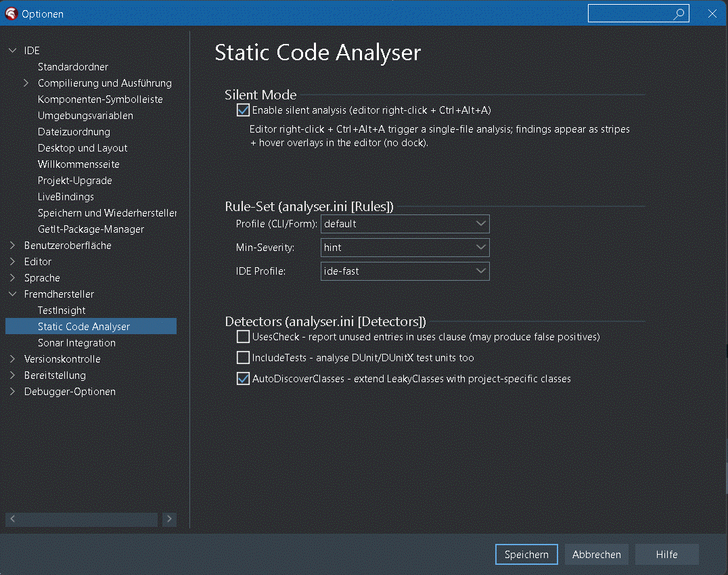Open the Dateizuordnung page
728x575 pixels.
click(74, 132)
